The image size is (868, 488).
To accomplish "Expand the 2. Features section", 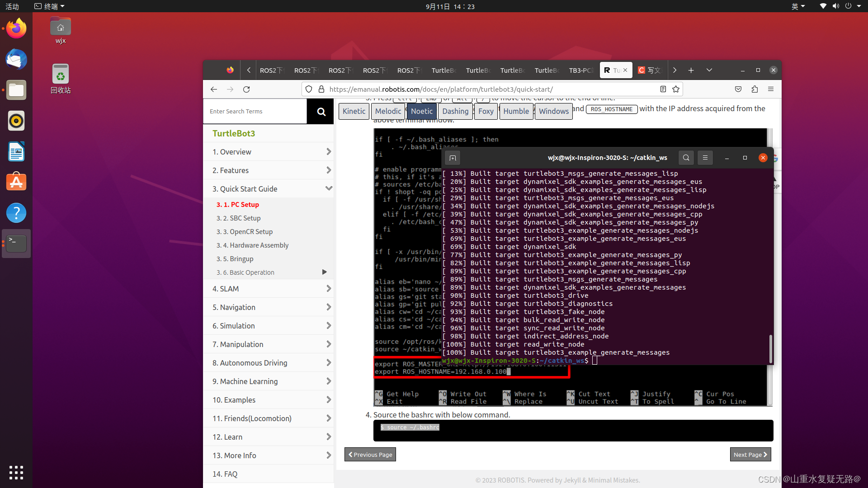I will pos(329,170).
